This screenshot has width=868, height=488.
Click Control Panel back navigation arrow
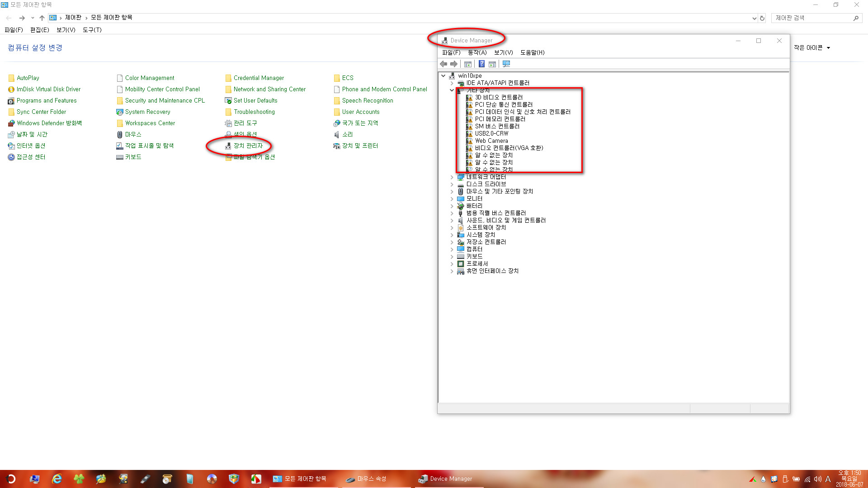9,18
